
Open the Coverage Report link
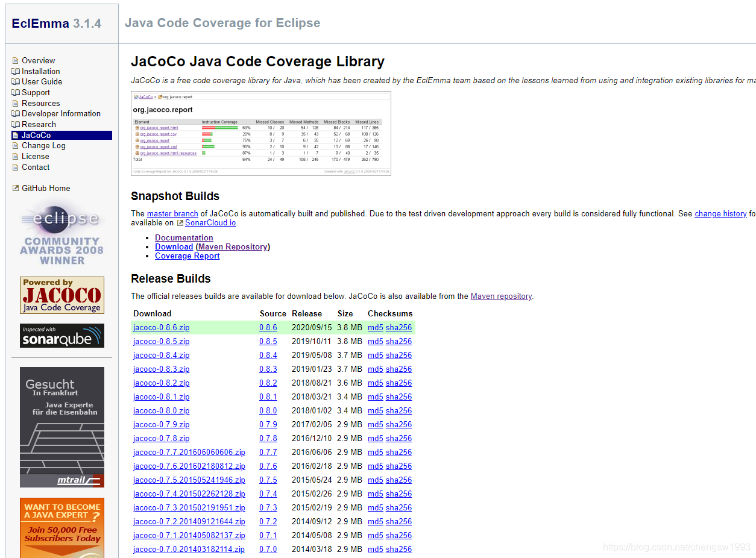pyautogui.click(x=187, y=255)
